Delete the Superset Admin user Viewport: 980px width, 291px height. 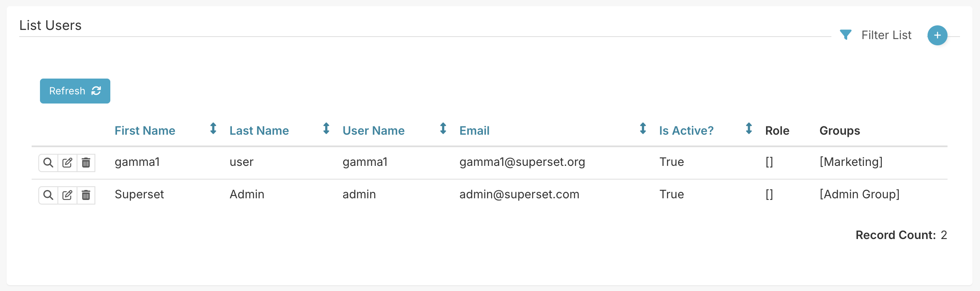86,195
